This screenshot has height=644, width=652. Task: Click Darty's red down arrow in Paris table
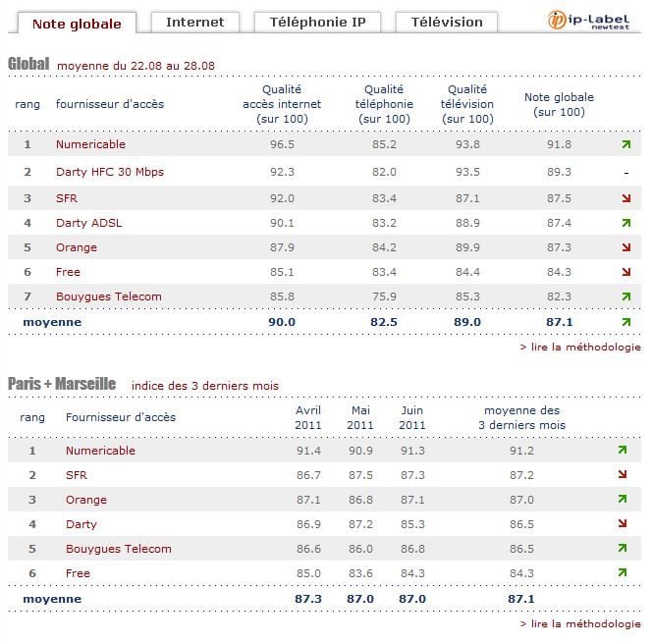(x=622, y=524)
